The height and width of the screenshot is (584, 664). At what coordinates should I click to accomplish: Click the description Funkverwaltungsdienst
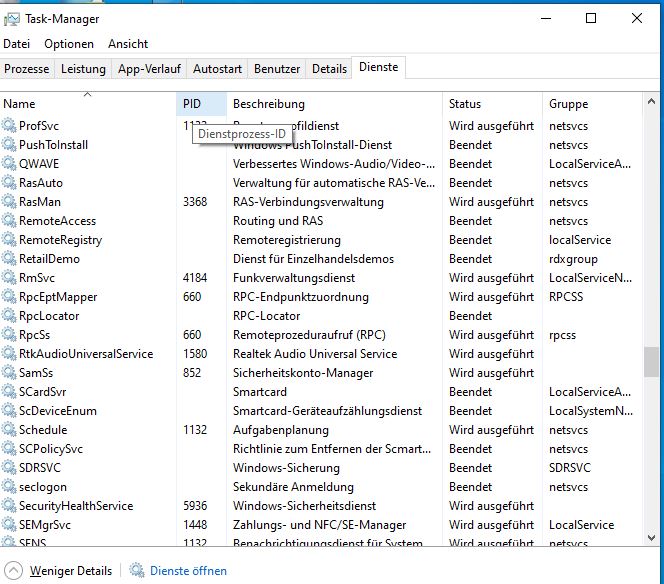[x=294, y=278]
